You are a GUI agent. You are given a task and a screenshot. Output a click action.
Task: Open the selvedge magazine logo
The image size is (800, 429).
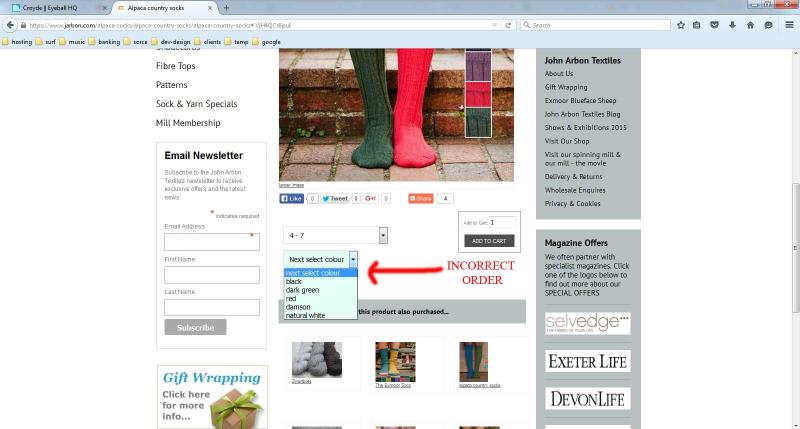coord(587,323)
